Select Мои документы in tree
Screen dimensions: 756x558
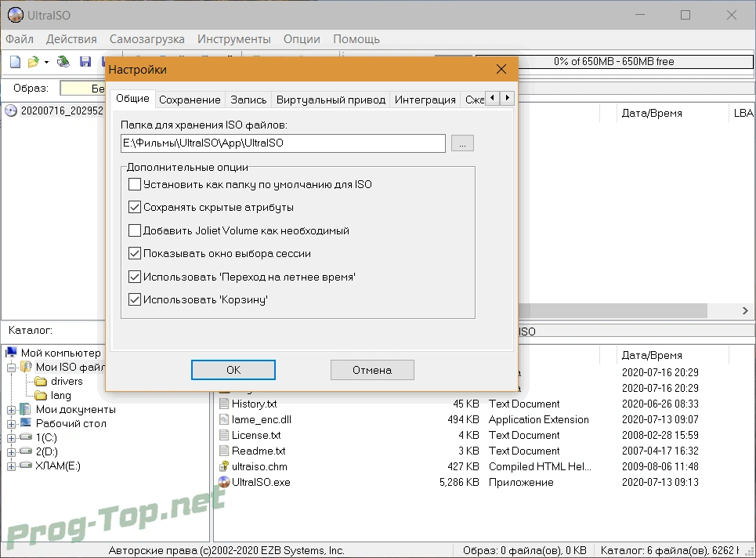pos(76,409)
